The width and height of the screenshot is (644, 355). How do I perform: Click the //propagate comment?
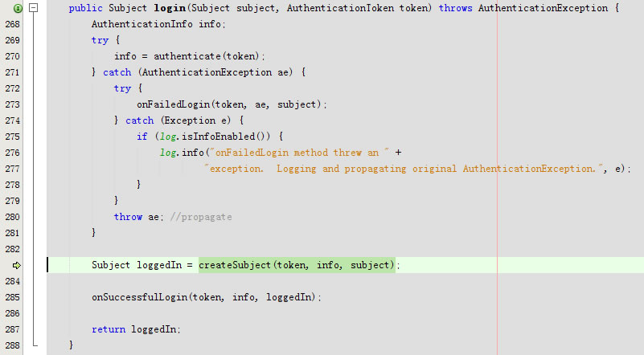pos(201,217)
